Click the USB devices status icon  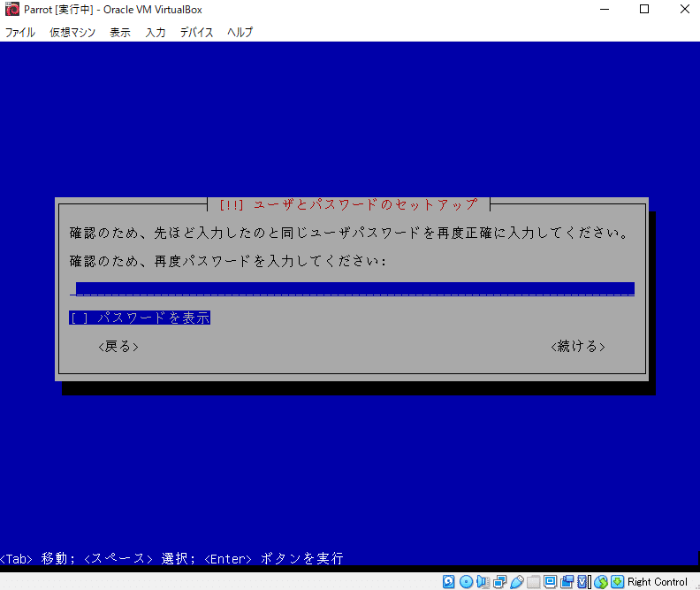[516, 581]
